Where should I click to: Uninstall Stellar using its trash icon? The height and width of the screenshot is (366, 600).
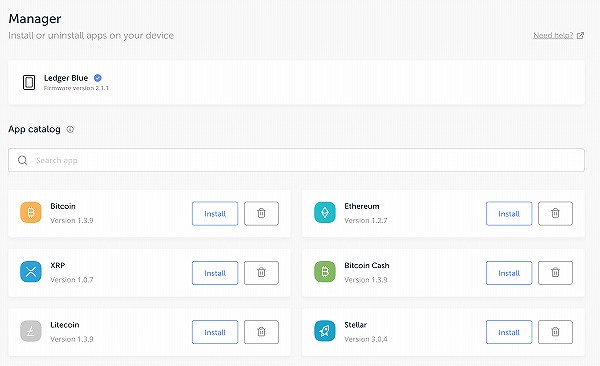pos(555,332)
